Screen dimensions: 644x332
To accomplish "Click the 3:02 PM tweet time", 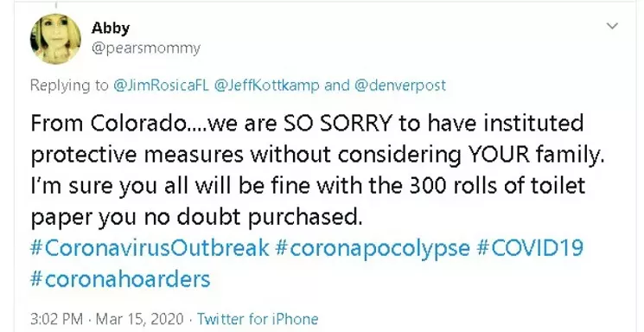I will pos(56,319).
